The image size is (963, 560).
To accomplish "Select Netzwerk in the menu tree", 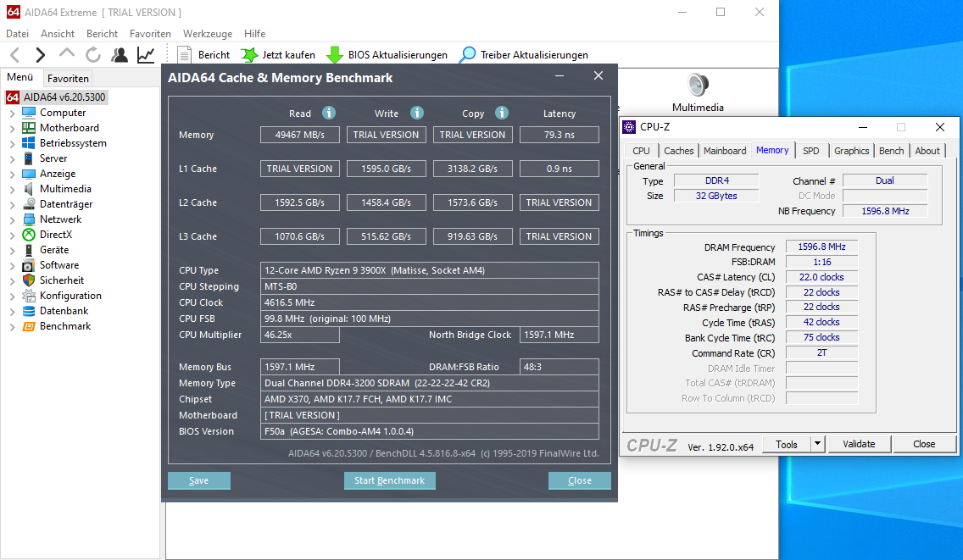I will pos(53,219).
